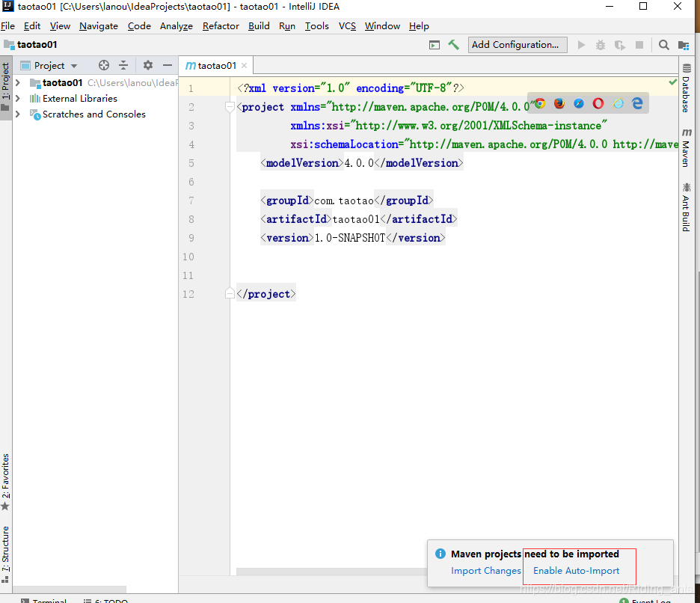Click the Locate target crosshair icon in Project panel

[x=103, y=65]
